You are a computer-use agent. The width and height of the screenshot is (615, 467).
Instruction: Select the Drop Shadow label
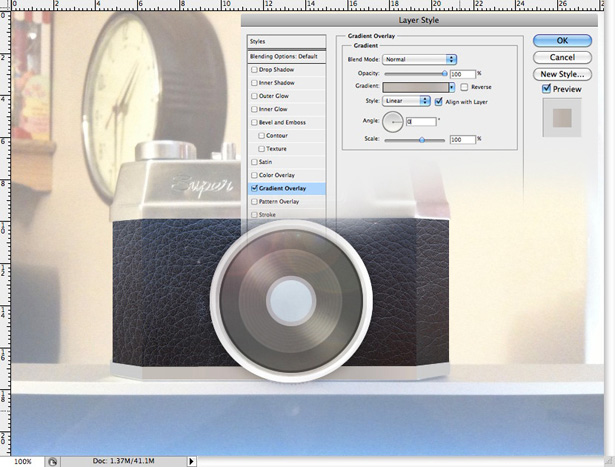coord(276,70)
